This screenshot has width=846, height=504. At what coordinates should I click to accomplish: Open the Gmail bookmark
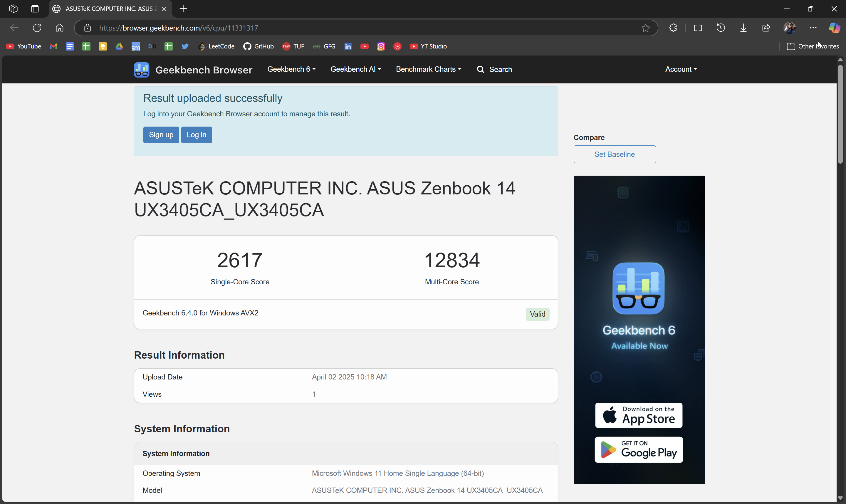(x=53, y=46)
